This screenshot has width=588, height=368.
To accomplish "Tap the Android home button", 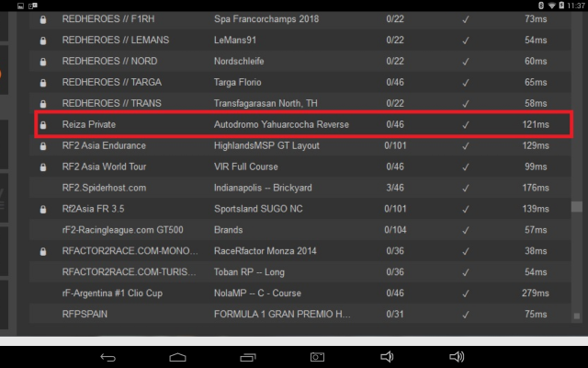I will pos(177,357).
